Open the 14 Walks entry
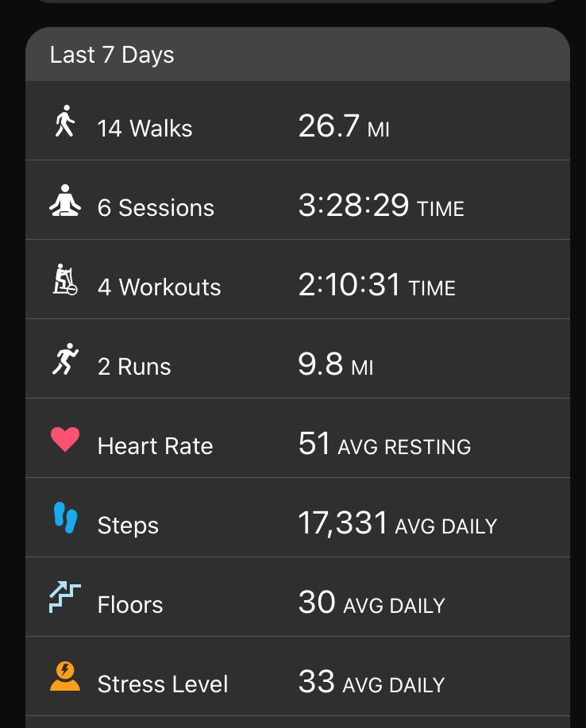Viewport: 586px width, 728px height. click(x=298, y=121)
